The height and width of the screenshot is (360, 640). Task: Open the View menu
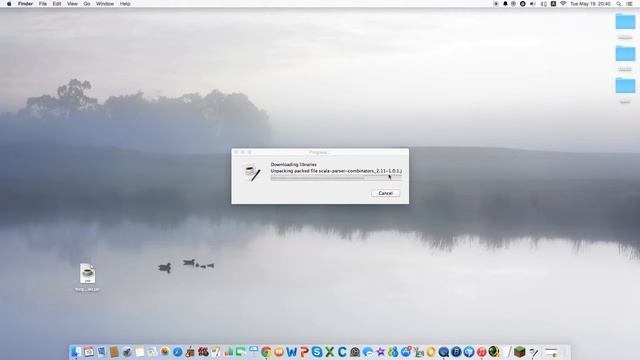click(72, 4)
